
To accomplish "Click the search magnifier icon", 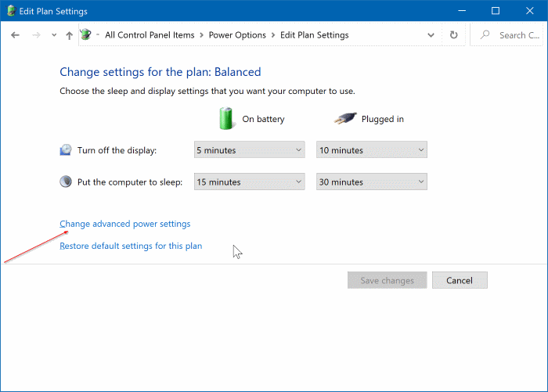I will pyautogui.click(x=485, y=34).
